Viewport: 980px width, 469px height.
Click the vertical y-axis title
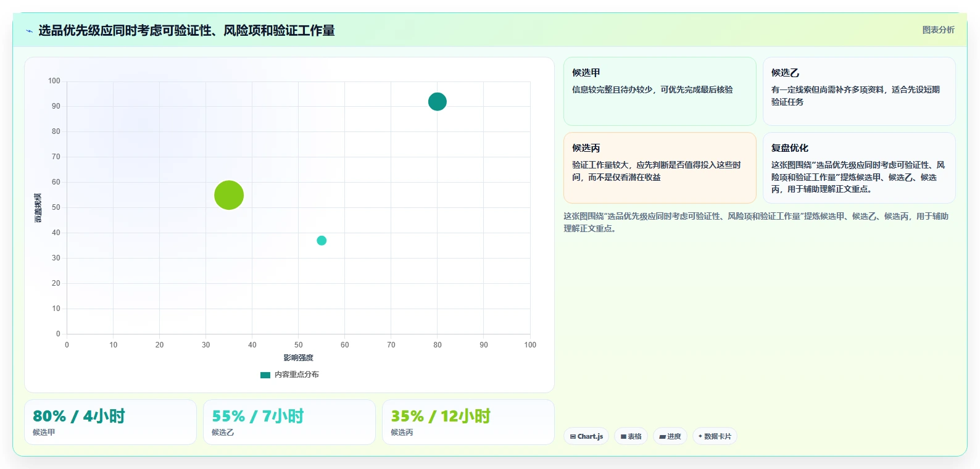38,208
